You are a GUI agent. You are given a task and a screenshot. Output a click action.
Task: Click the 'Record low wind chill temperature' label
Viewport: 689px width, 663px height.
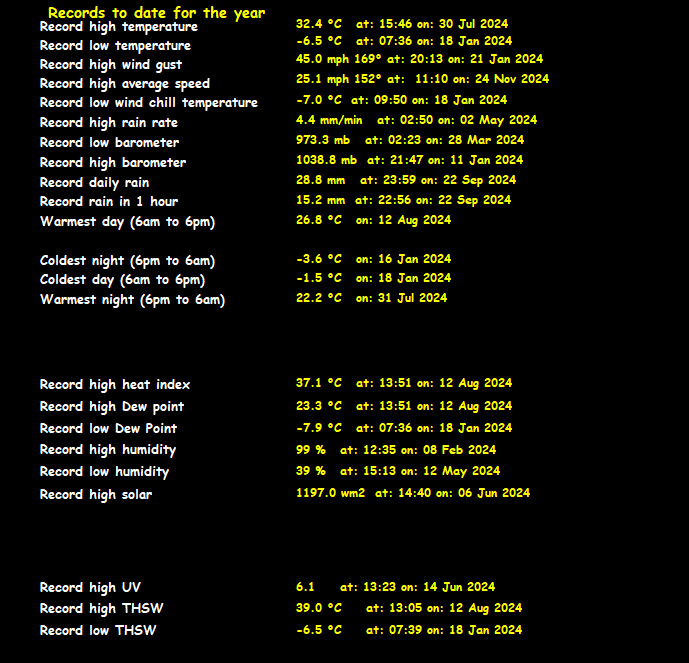pyautogui.click(x=148, y=103)
